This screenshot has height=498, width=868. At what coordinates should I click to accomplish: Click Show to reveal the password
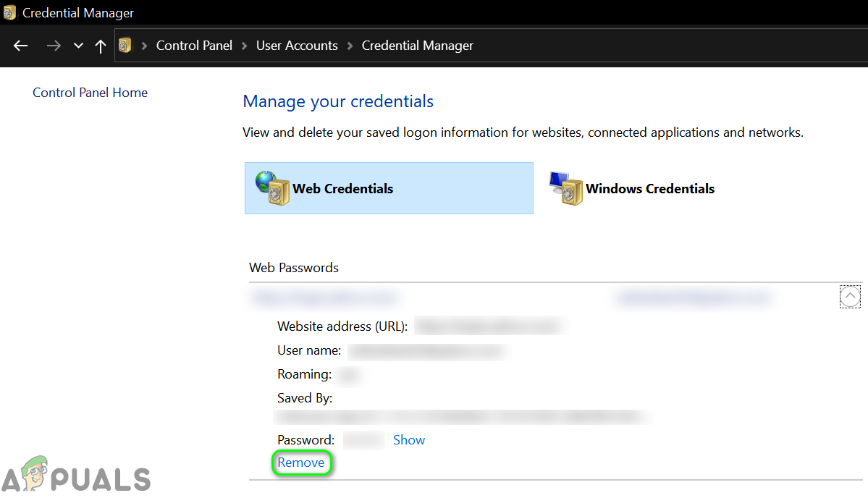click(408, 440)
